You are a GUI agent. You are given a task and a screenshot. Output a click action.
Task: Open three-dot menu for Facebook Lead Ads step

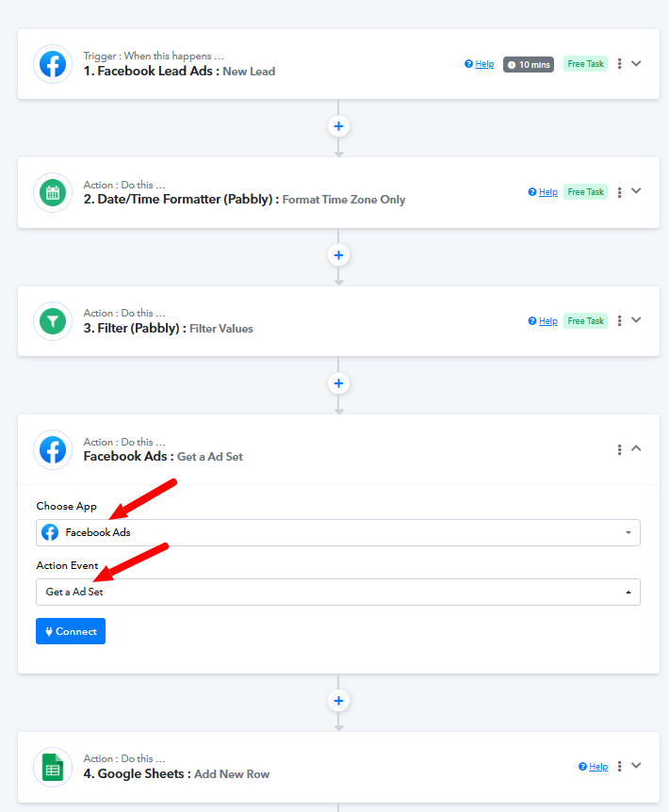(x=619, y=64)
